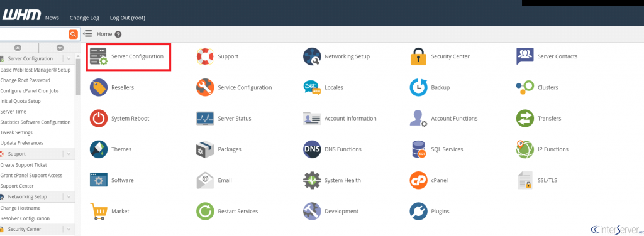Image resolution: width=644 pixels, height=236 pixels.
Task: Open the Server Contacts icon
Action: [525, 56]
